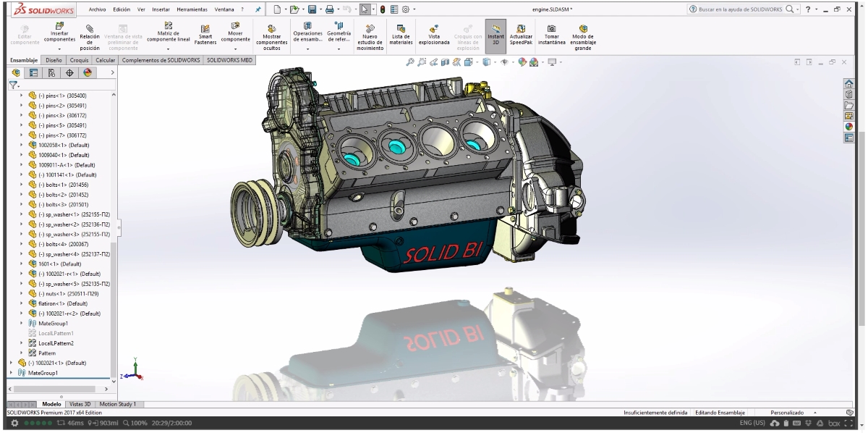Switch to the Croquis tab
This screenshot has width=868, height=433.
[80, 60]
